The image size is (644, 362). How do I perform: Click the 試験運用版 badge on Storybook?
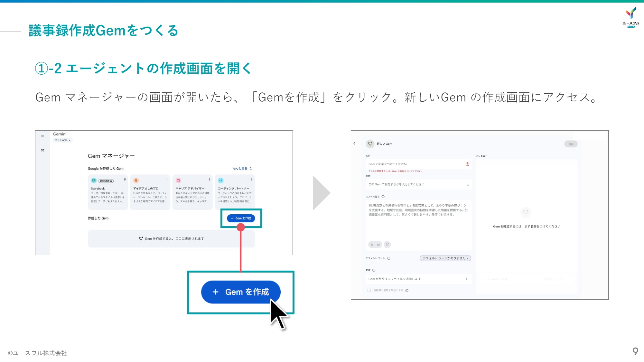[x=106, y=181]
